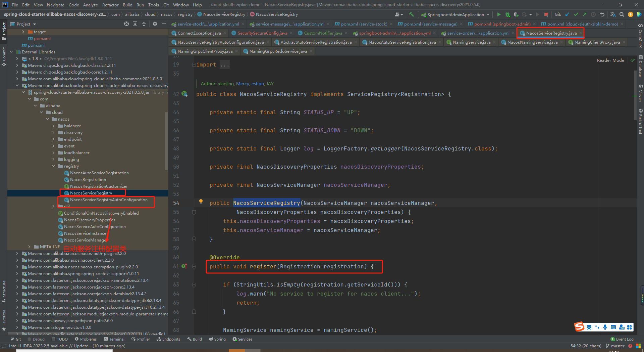Collapse all nodes in Project panel

144,24
